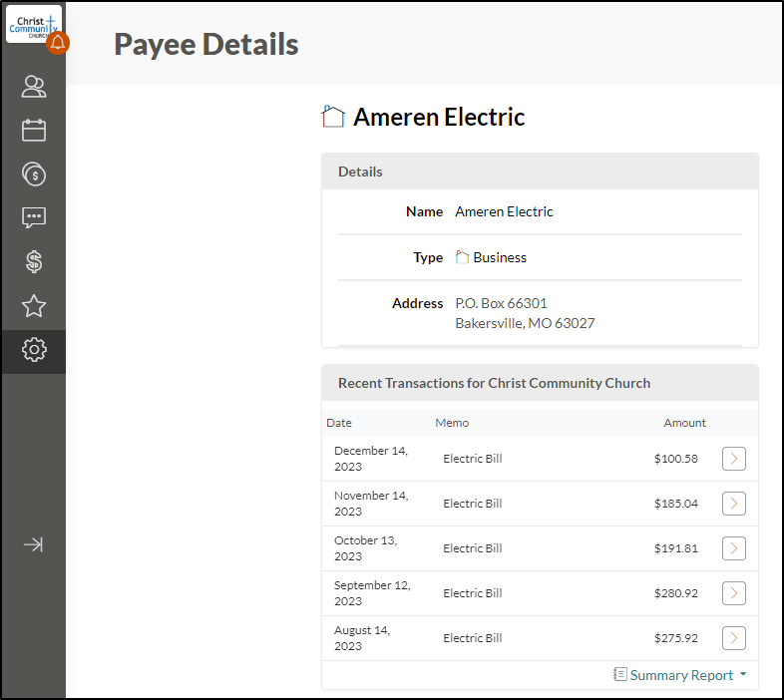Click the September 12, 2023 date cell
The width and height of the screenshot is (784, 700).
[372, 593]
